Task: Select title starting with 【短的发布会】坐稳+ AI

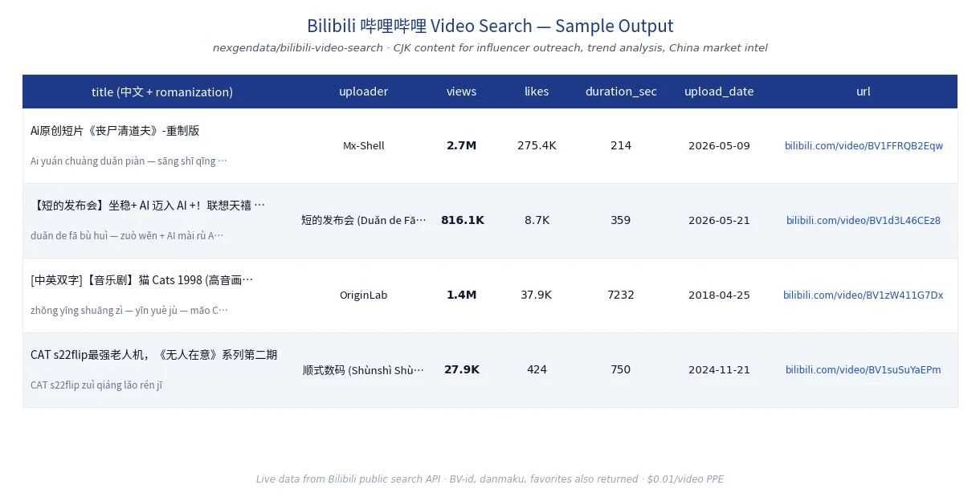Action: (x=148, y=205)
